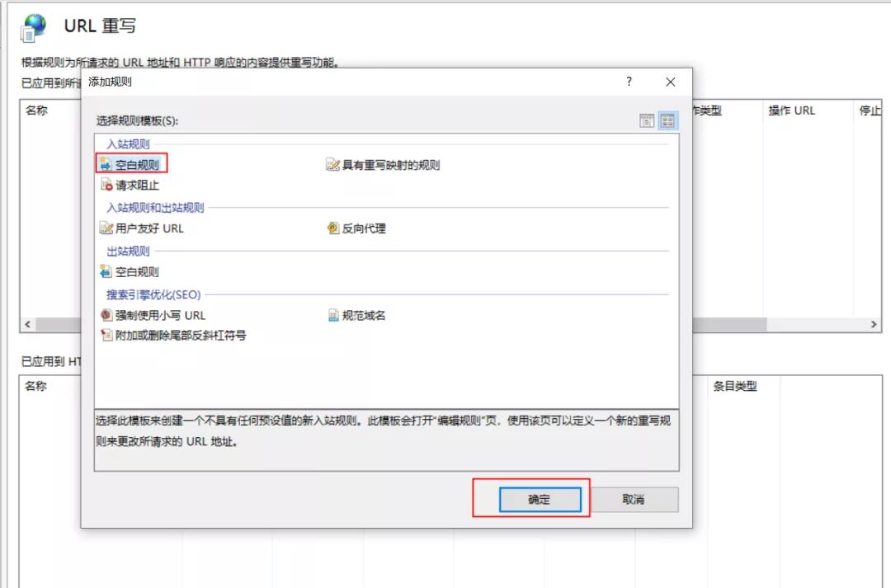Image resolution: width=891 pixels, height=588 pixels.
Task: Click 选择规则模板(S) label
Action: point(137,120)
